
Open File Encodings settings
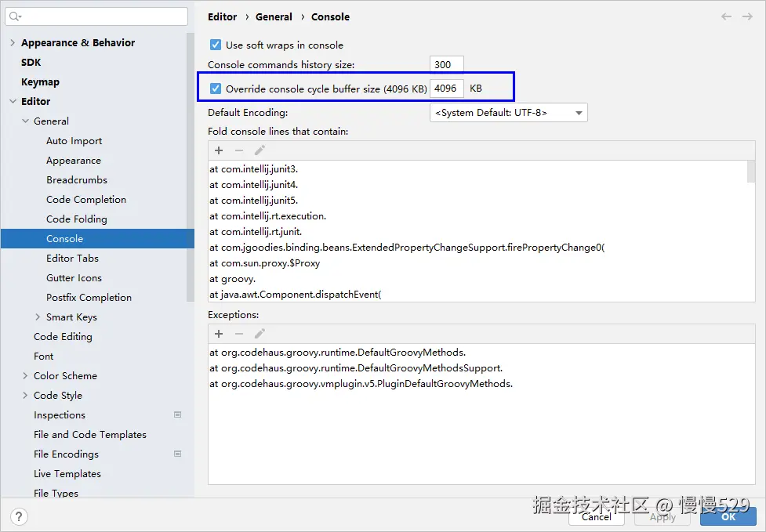(66, 454)
